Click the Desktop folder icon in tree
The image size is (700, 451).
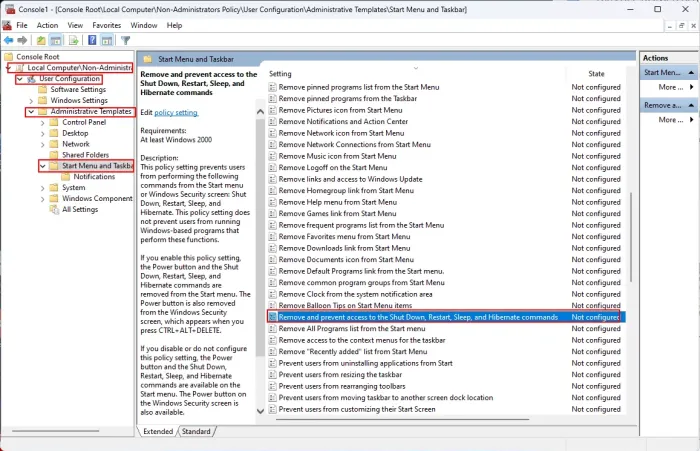point(54,133)
